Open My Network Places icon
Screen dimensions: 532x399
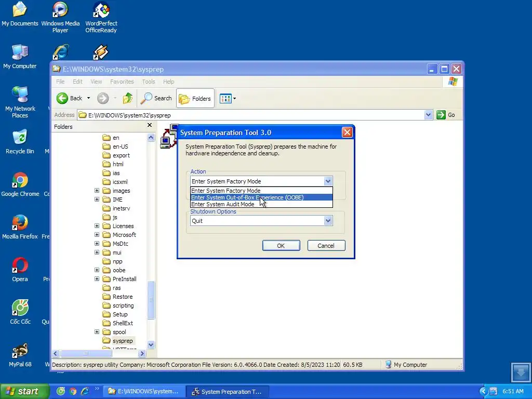20,102
